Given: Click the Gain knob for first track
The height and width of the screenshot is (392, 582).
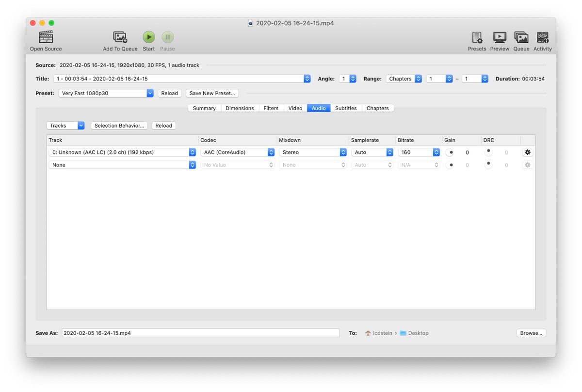Looking at the screenshot, I should pos(450,152).
